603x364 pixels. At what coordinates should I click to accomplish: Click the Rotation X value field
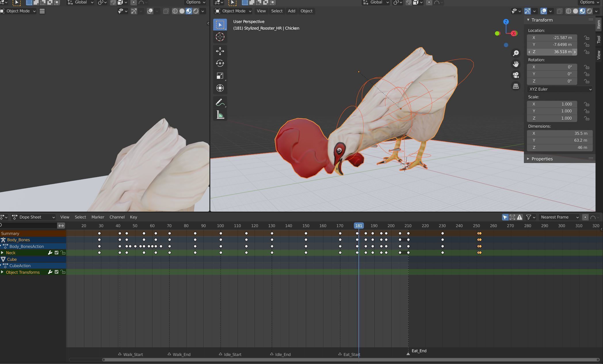(552, 67)
